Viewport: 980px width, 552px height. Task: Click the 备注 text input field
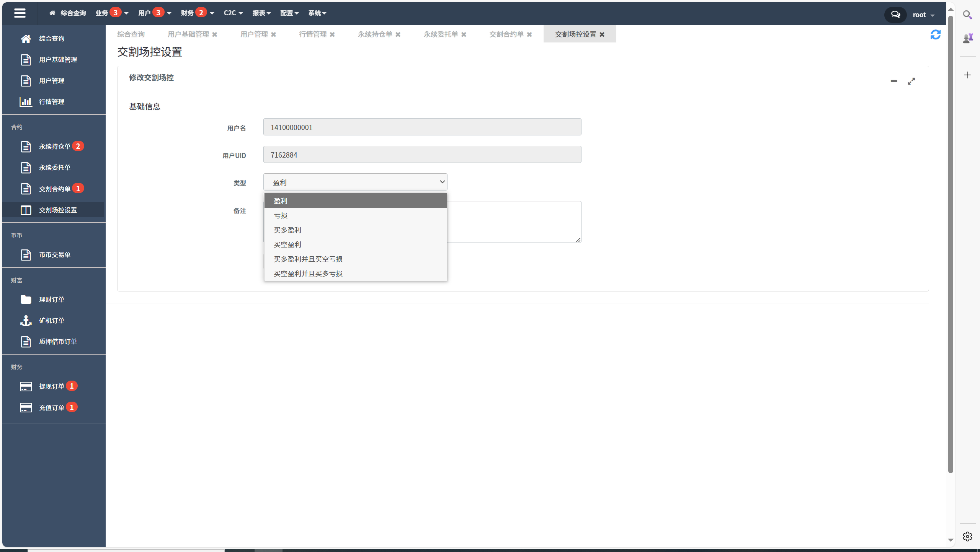click(x=514, y=222)
